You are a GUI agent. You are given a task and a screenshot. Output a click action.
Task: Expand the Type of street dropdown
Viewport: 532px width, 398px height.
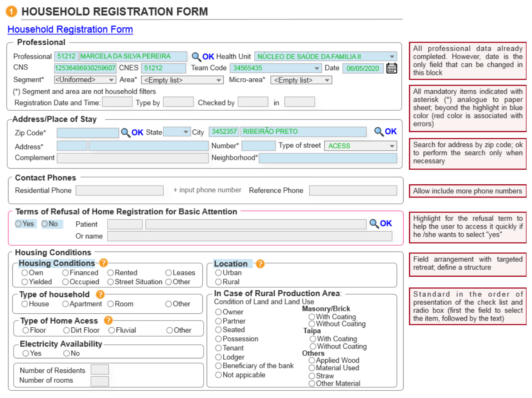[391, 146]
